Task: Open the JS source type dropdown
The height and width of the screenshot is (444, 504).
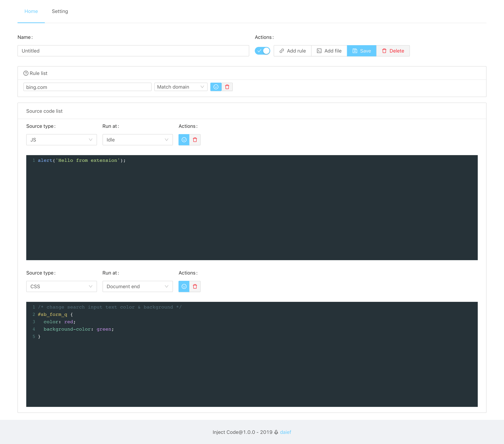Action: tap(61, 140)
